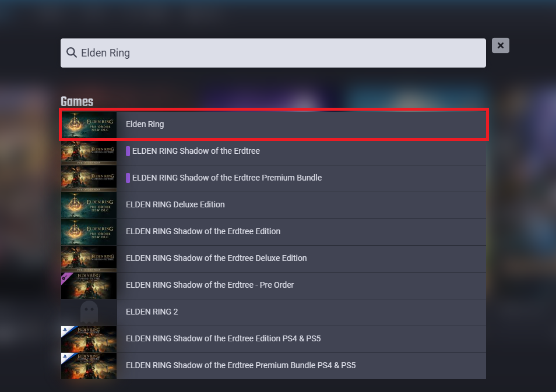Click thumbnail for Shadow of the Erdtree

point(89,151)
